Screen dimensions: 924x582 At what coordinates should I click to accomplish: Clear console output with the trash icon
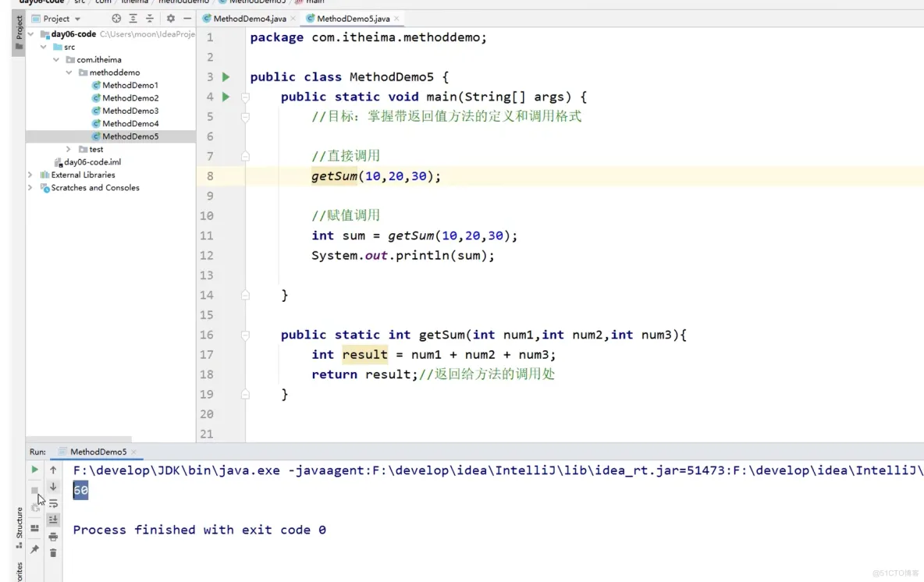(x=53, y=552)
